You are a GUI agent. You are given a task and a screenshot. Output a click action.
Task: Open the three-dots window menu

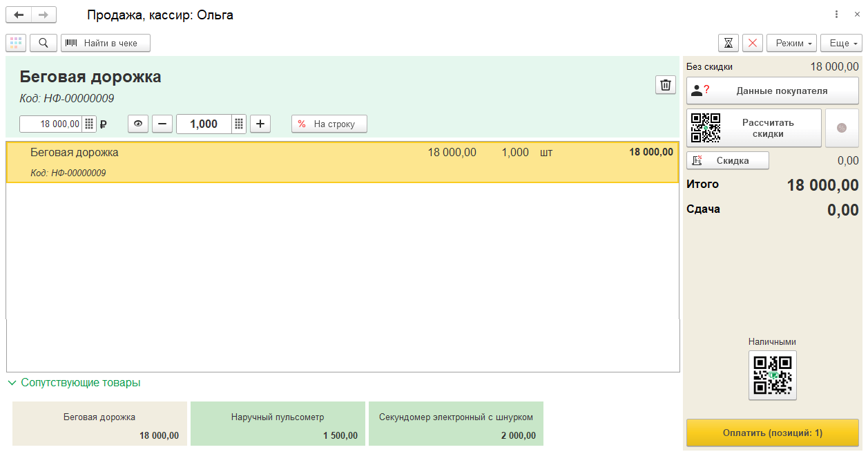tap(836, 15)
